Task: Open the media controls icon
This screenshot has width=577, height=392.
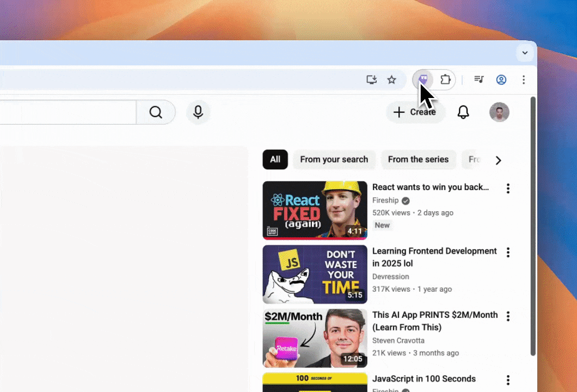Action: pyautogui.click(x=479, y=80)
